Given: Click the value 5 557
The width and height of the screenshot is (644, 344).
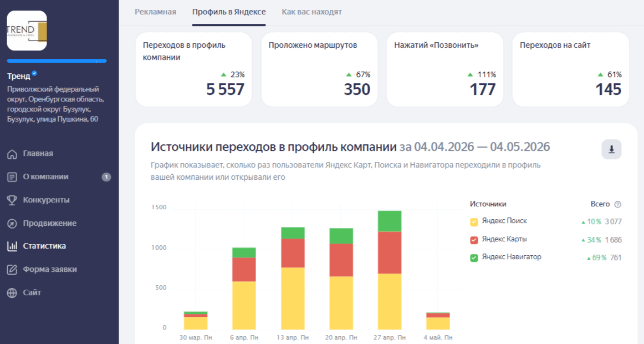Looking at the screenshot, I should click(225, 89).
